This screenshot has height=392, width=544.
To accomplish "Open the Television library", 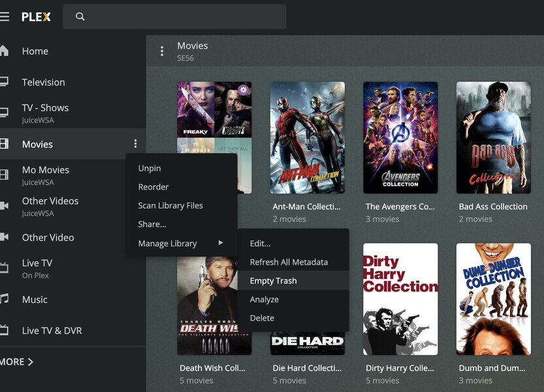I will coord(43,82).
